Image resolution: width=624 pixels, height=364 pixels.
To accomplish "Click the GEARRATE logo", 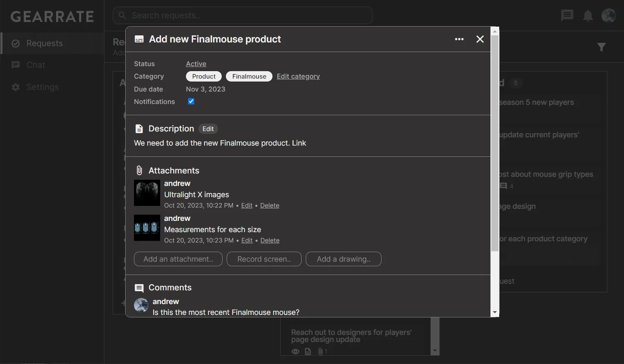I will tap(52, 17).
